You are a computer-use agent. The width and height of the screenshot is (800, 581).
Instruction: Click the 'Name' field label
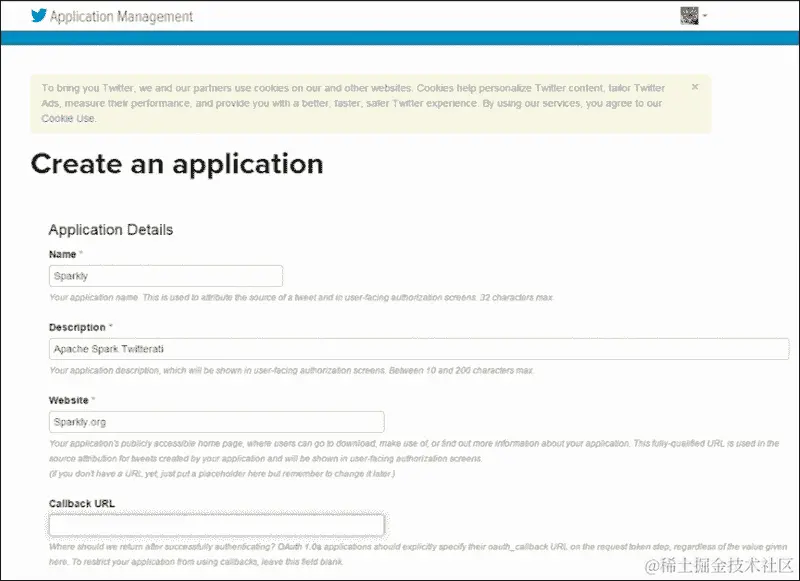pos(62,254)
